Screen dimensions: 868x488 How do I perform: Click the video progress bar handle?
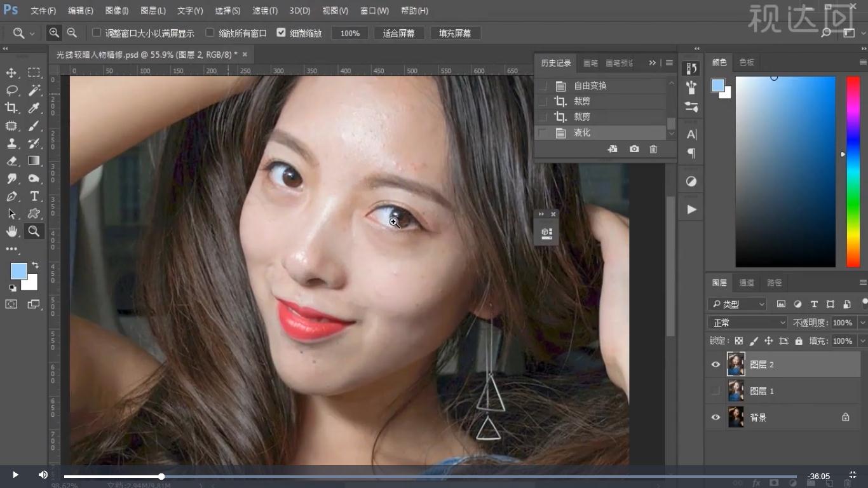click(161, 476)
